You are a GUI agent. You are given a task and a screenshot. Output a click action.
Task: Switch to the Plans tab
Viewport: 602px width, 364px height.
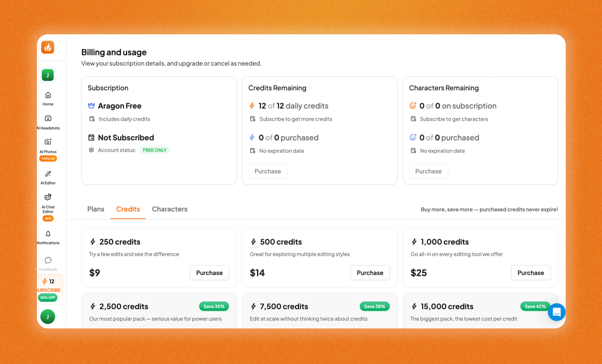(x=96, y=209)
